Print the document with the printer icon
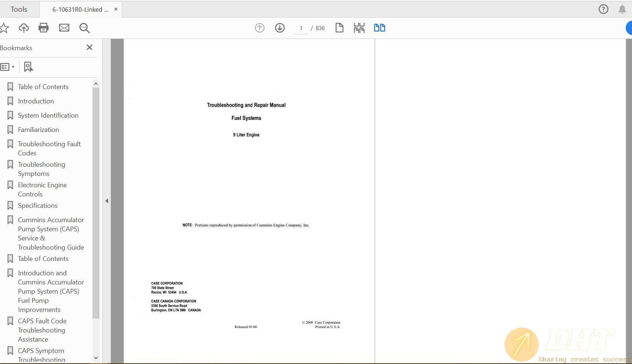 click(x=44, y=28)
